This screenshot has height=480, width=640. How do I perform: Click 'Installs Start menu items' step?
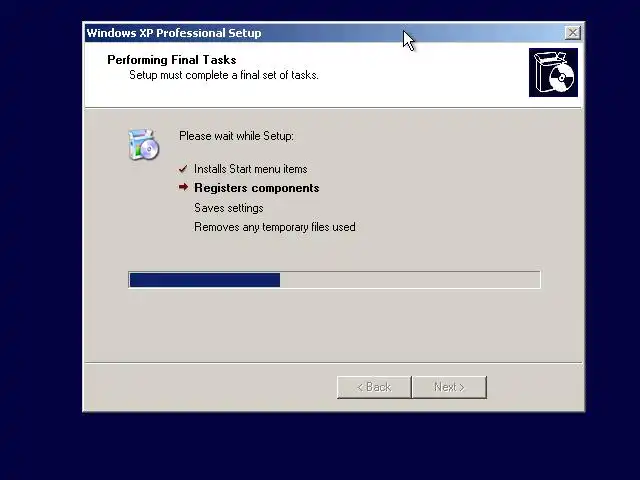click(251, 169)
